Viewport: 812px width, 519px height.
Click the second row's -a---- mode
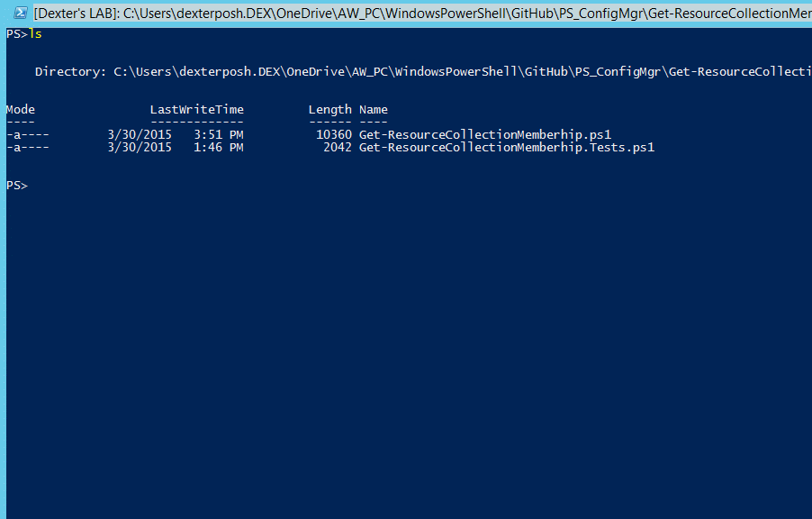(x=28, y=148)
